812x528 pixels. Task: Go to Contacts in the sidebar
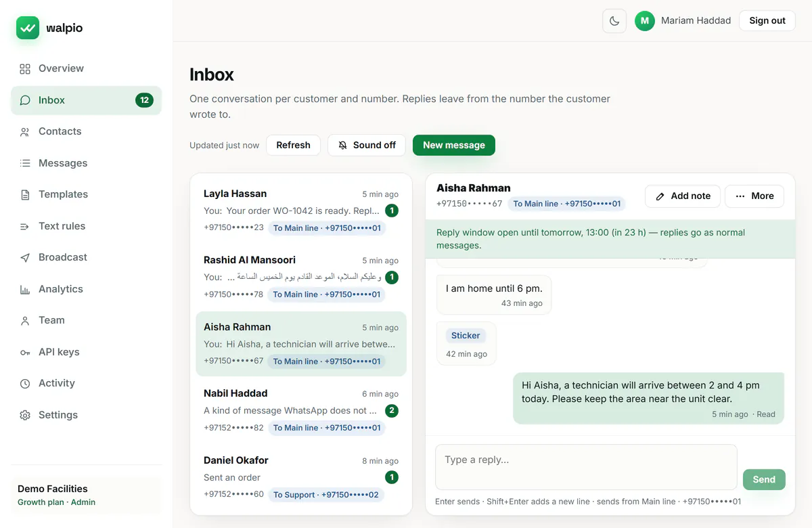(x=87, y=132)
